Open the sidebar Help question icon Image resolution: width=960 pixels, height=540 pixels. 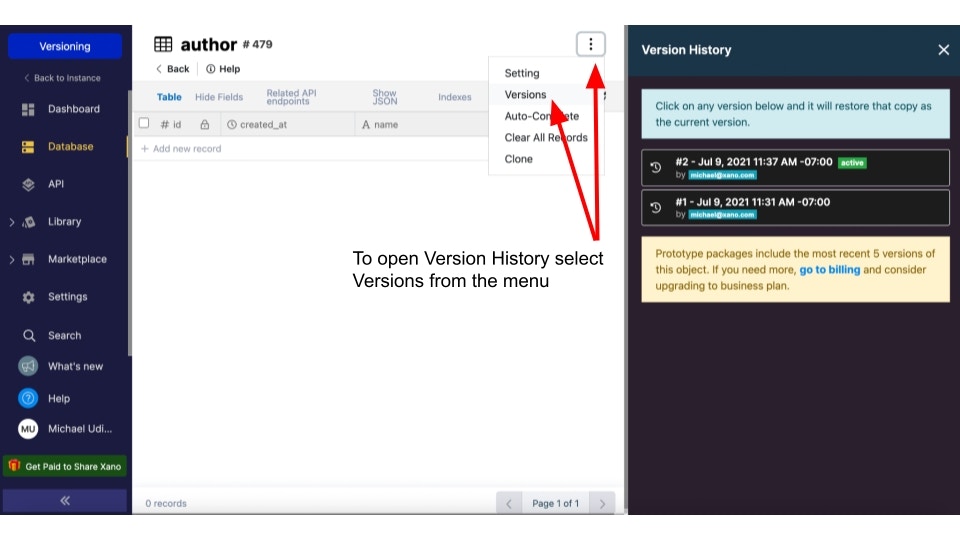(28, 398)
